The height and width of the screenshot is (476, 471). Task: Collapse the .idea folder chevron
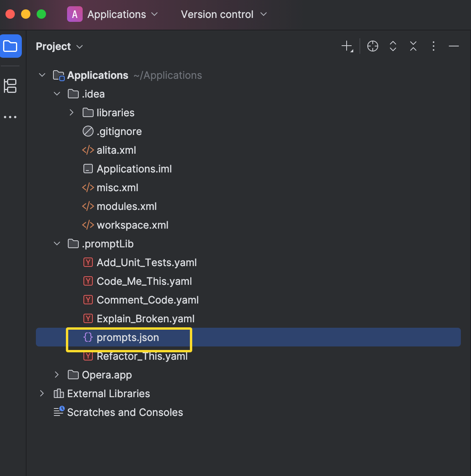pos(57,94)
